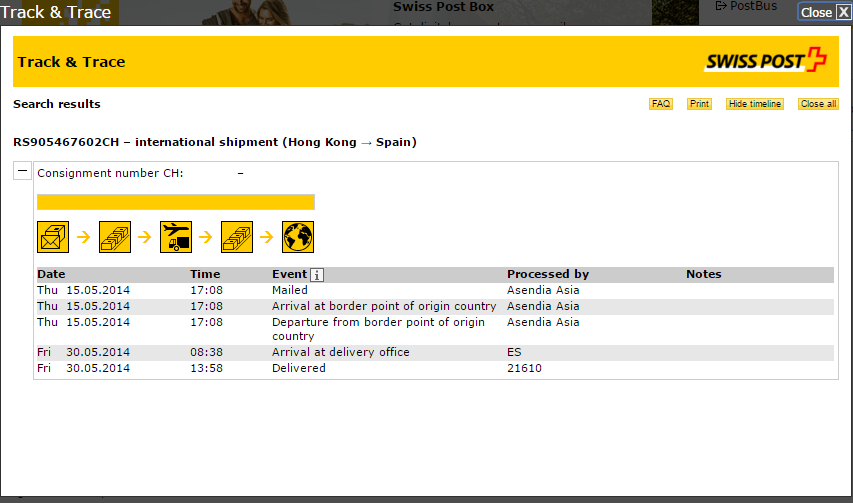
Task: Open the FAQ page
Action: 661,104
